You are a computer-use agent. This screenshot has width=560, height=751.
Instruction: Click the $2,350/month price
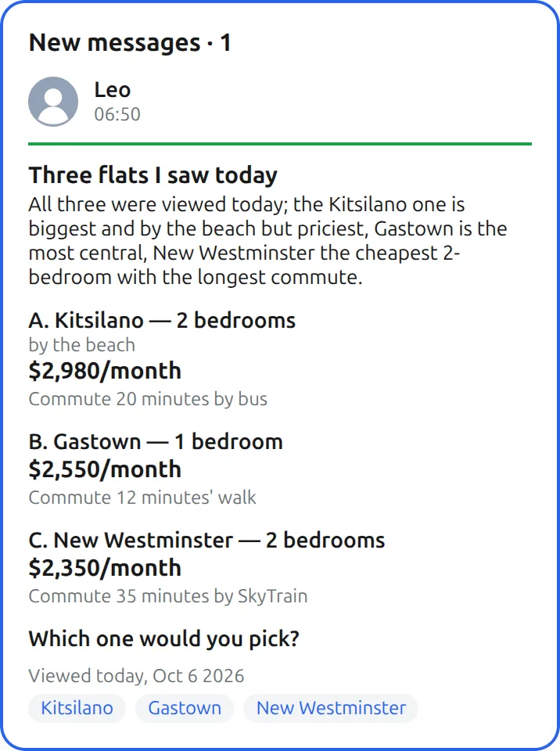[x=105, y=569]
